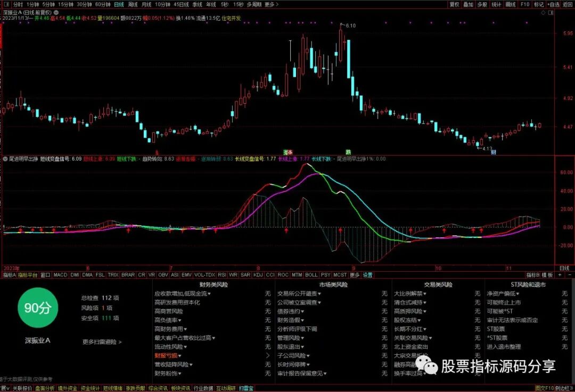Expand 净资产偏低 risk dropdown

click(503, 294)
